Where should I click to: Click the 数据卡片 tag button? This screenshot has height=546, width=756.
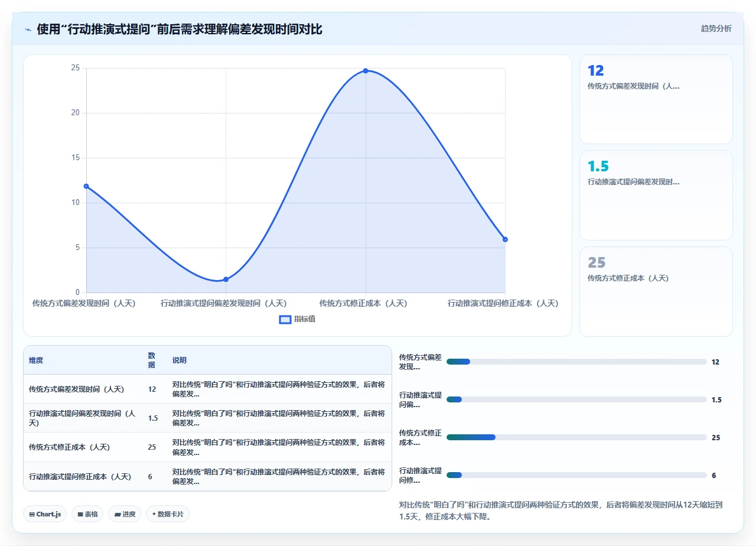point(168,514)
